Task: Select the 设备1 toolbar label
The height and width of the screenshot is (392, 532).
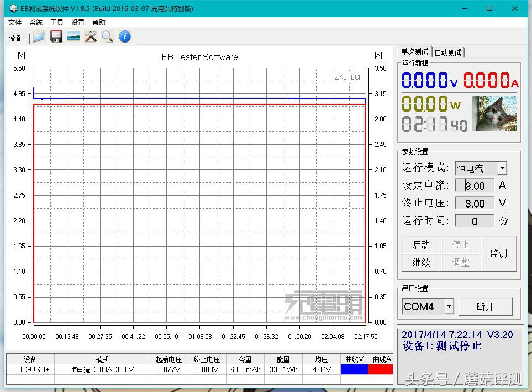Action: click(17, 38)
